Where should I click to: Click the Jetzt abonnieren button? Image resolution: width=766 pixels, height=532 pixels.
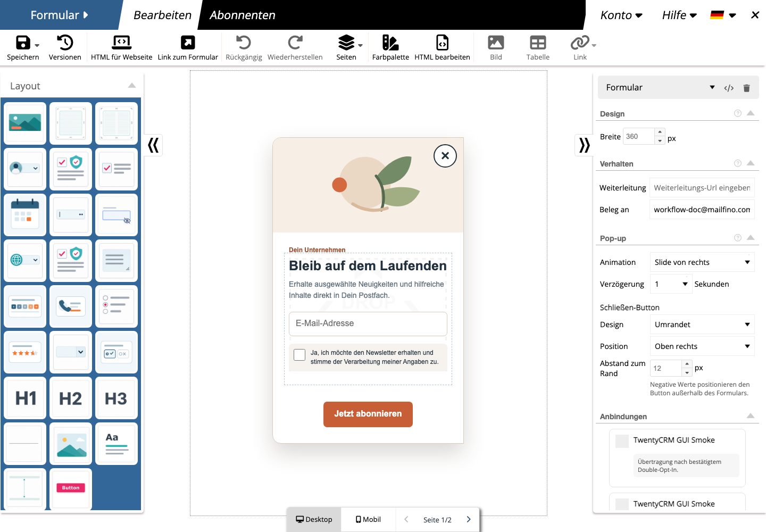(368, 414)
